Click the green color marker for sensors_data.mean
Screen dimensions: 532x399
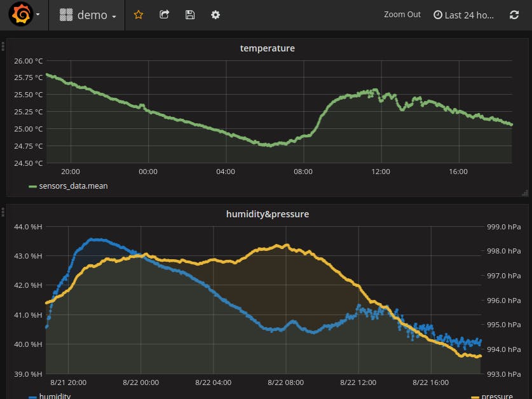point(32,186)
